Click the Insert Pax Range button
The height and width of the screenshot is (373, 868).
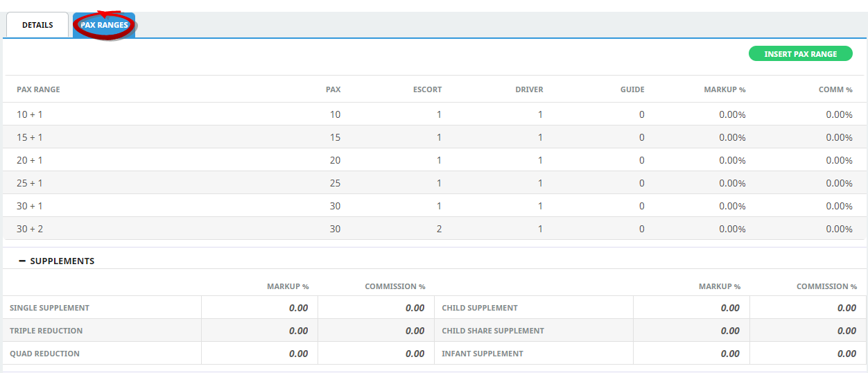800,54
